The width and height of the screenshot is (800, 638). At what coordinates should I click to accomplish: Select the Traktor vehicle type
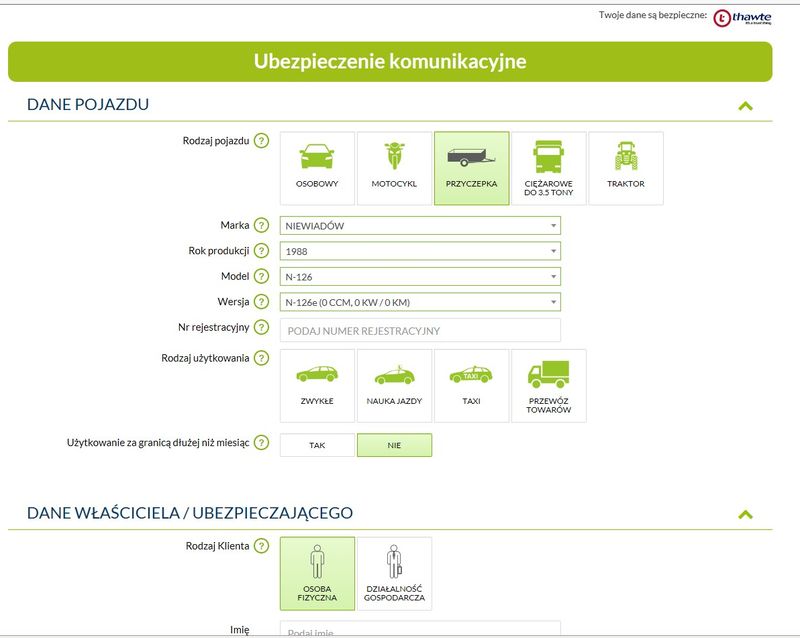tap(626, 168)
